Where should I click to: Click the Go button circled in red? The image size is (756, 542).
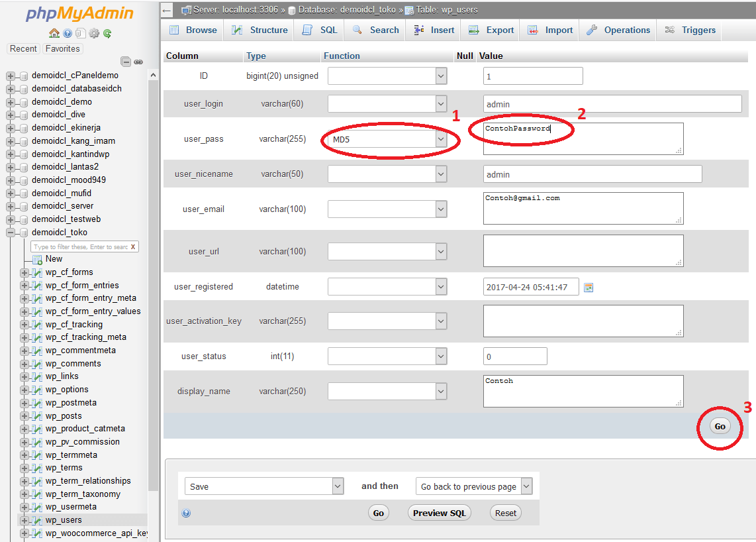point(720,426)
